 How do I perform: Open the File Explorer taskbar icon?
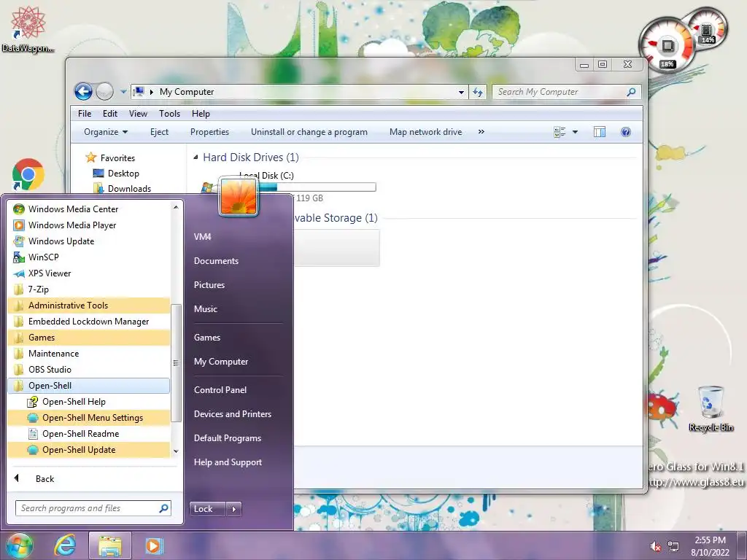click(110, 545)
